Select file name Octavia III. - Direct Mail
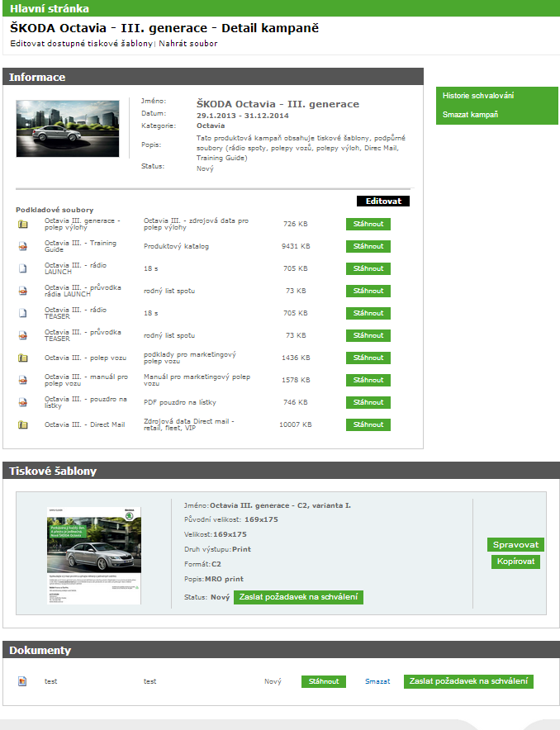Image resolution: width=560 pixels, height=730 pixels. [x=85, y=424]
